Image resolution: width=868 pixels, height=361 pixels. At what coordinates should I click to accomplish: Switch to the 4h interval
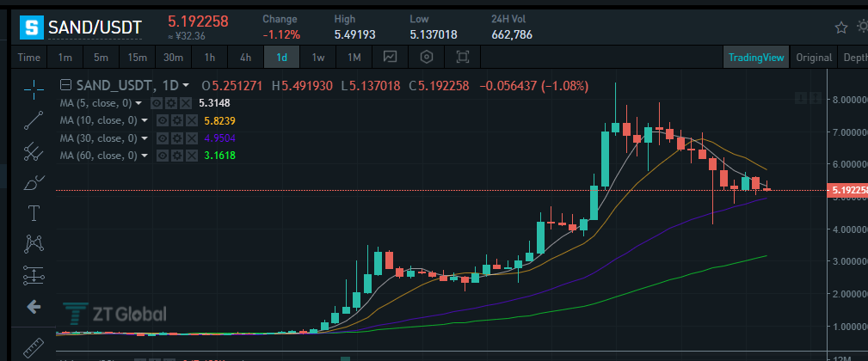[245, 57]
